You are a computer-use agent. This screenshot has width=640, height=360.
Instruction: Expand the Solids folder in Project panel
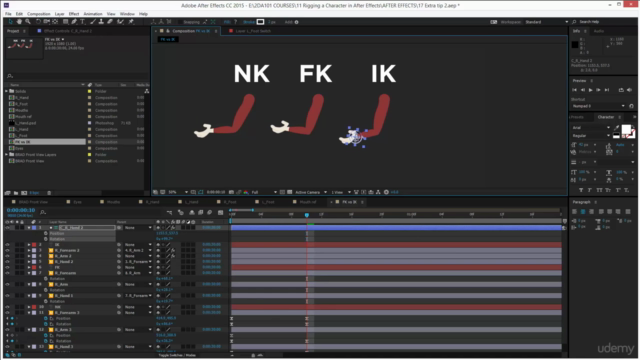(x=7, y=91)
